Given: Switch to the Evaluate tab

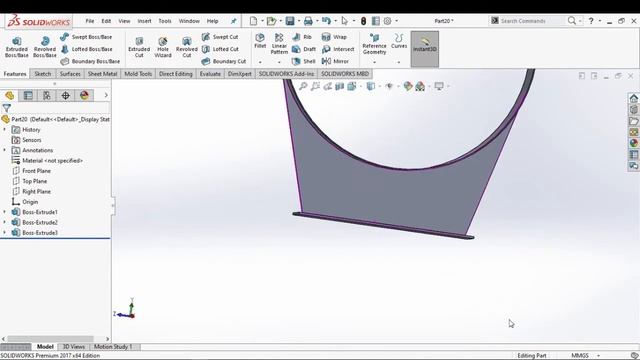Looking at the screenshot, I should [210, 74].
